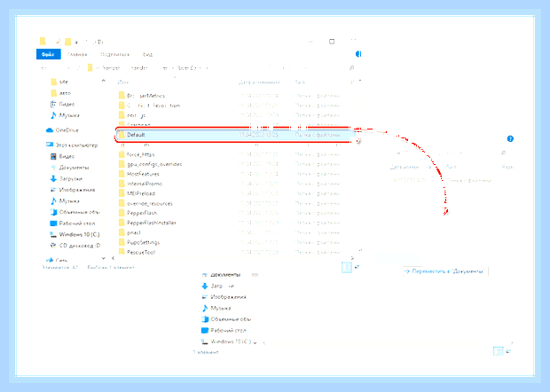Switch front window to large icons view

(357, 267)
